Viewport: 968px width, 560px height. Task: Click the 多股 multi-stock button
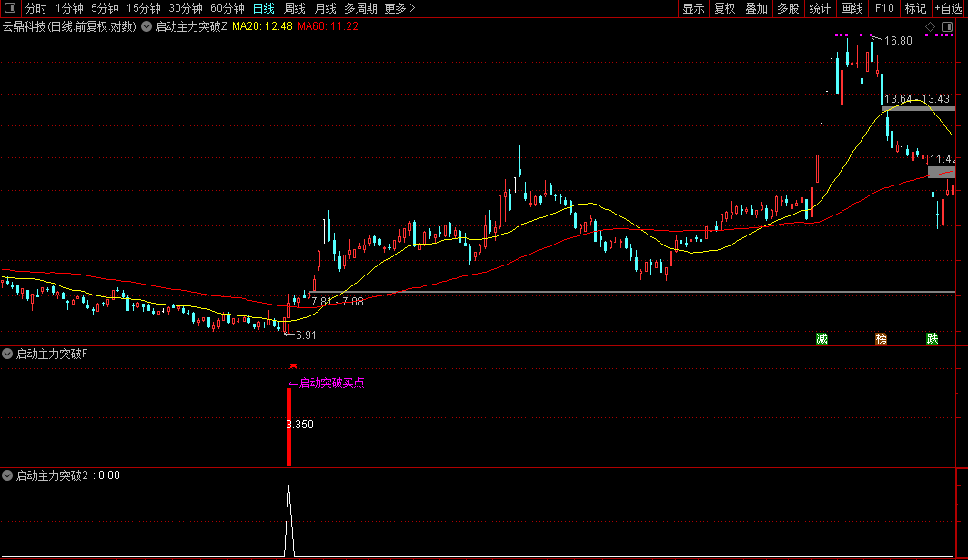click(x=788, y=8)
